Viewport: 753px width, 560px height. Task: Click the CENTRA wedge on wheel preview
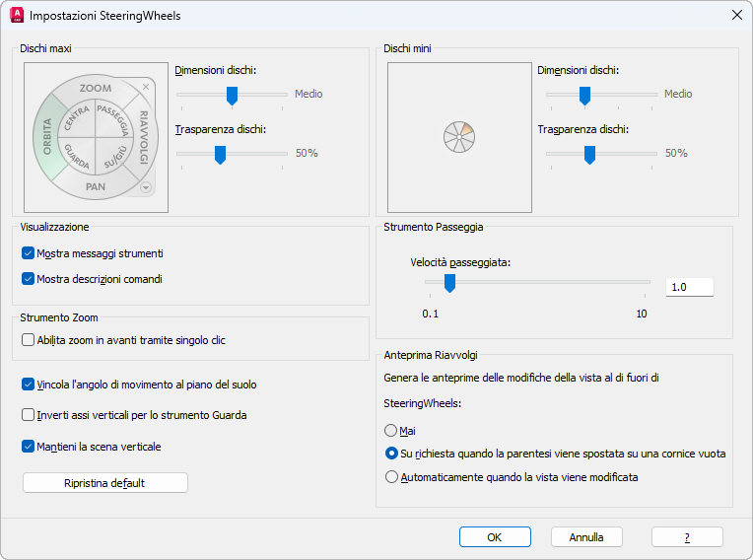coord(78,120)
